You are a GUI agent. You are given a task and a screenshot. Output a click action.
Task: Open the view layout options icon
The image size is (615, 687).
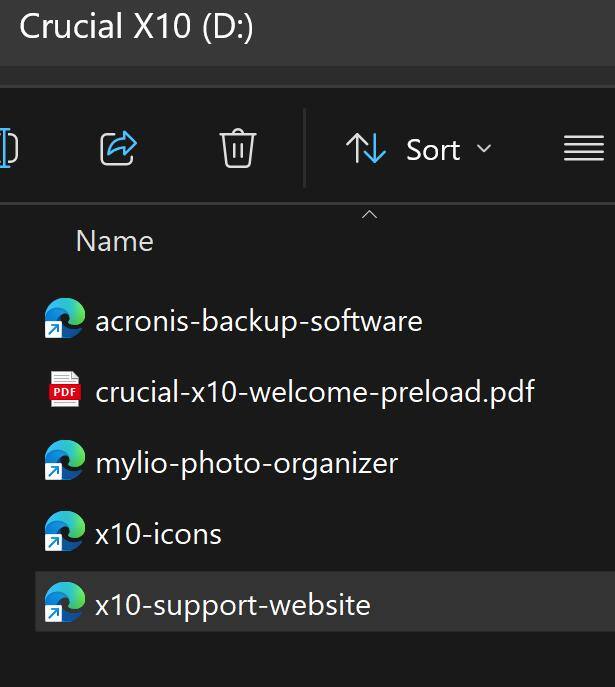584,149
